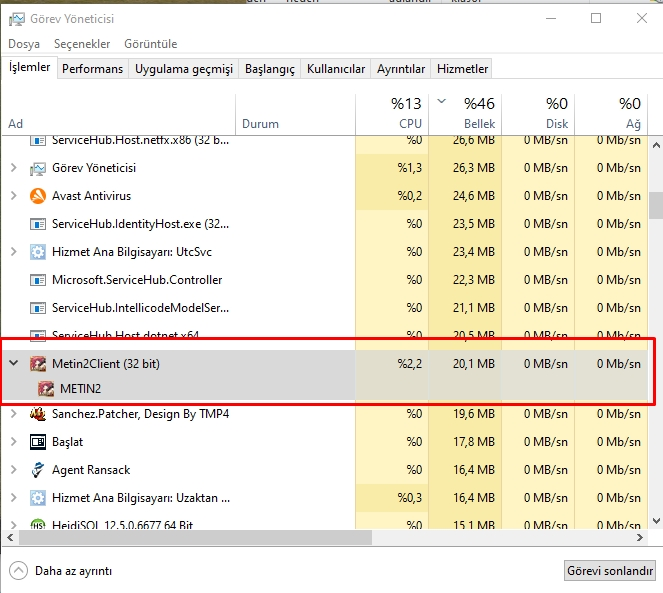Screen dimensions: 663x593
Task: Expand Hizmet Ana Bilgisayarı: Uzaktan group
Action: (x=14, y=498)
